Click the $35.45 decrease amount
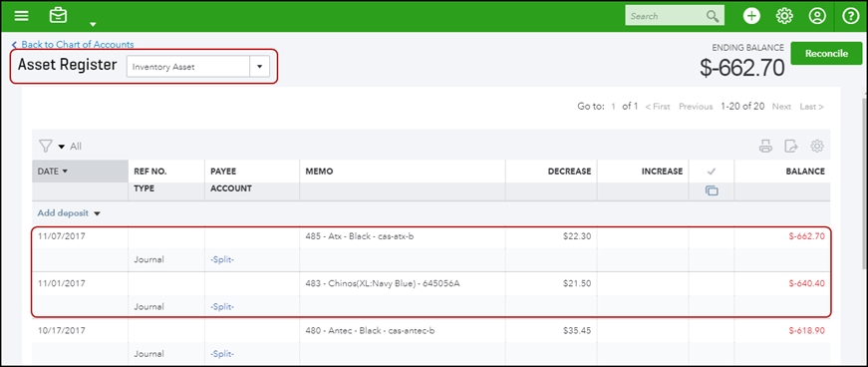 578,330
